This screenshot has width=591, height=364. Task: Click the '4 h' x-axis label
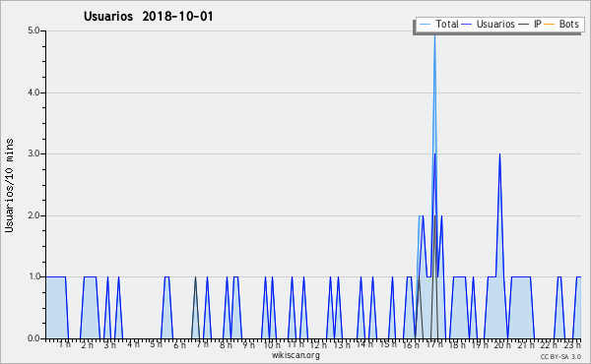133,344
